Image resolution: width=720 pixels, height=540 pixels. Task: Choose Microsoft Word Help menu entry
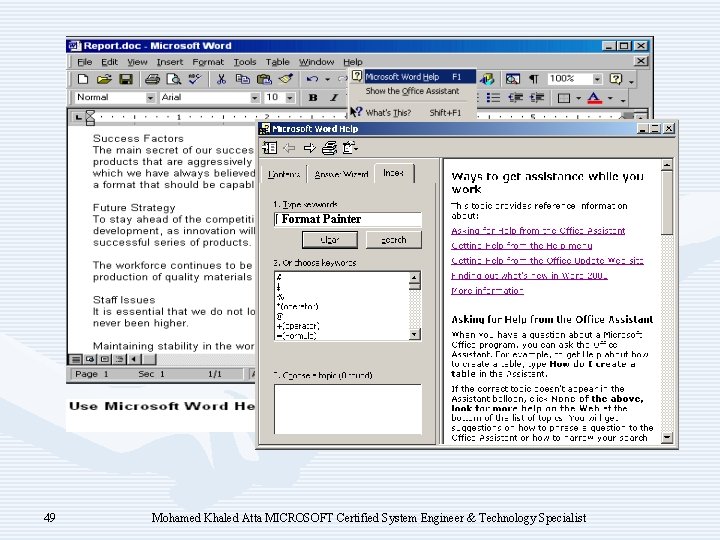413,77
